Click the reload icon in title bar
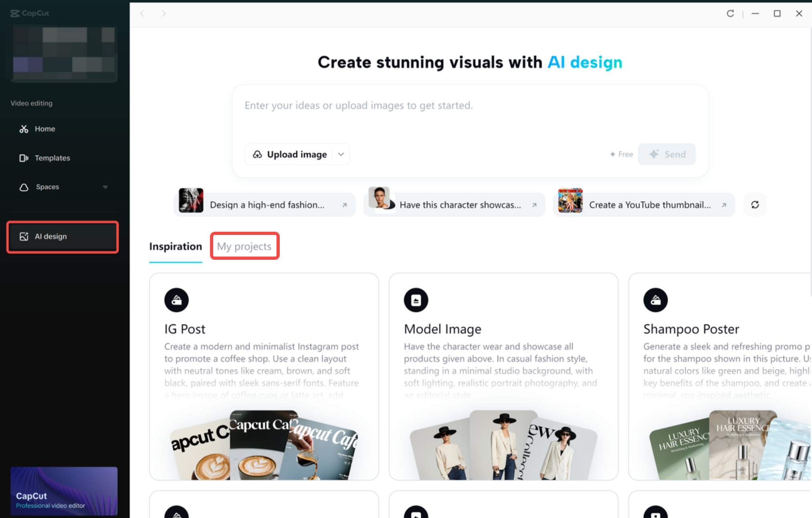Image resolution: width=812 pixels, height=518 pixels. (x=730, y=14)
